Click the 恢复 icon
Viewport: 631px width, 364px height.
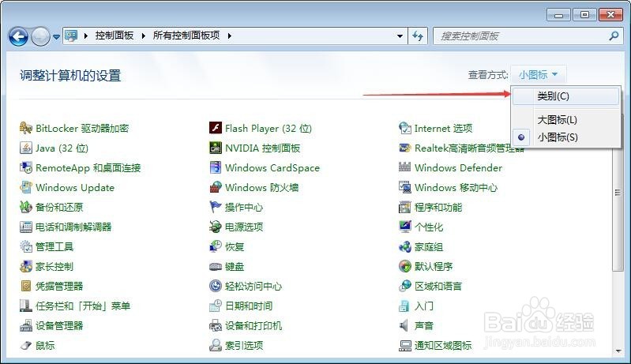(216, 246)
